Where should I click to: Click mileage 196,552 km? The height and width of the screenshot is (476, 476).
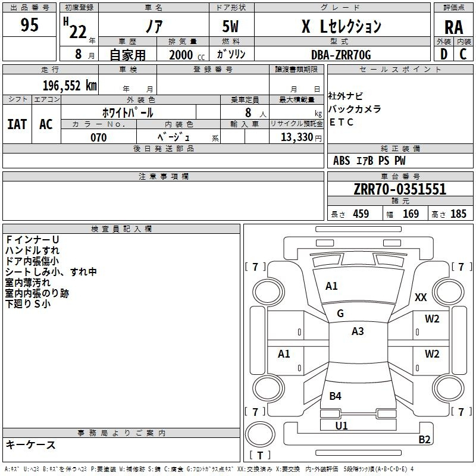(x=70, y=86)
